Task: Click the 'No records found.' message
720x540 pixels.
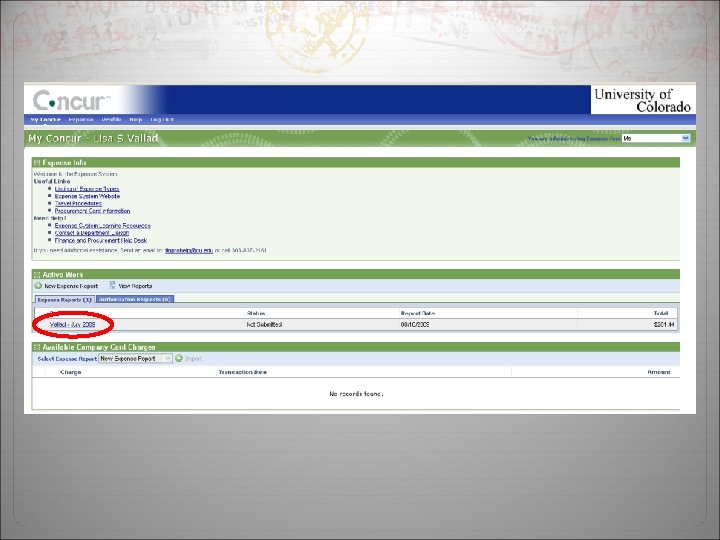Action: (x=356, y=394)
